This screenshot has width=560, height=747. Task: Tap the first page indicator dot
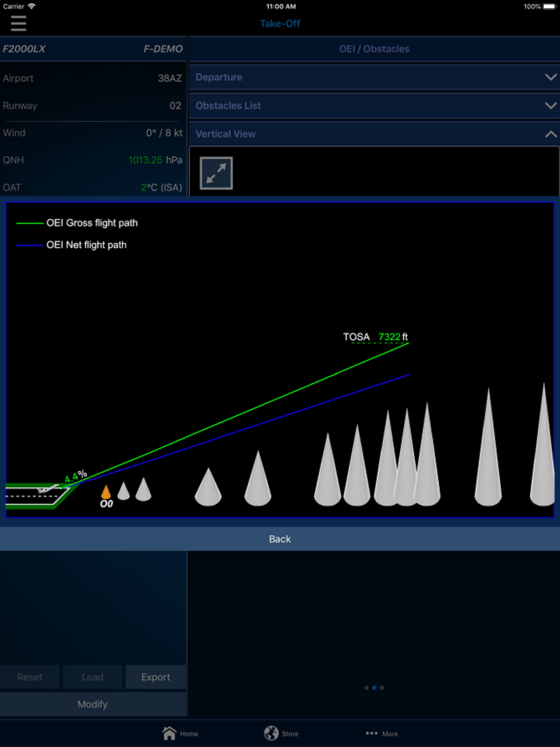366,688
